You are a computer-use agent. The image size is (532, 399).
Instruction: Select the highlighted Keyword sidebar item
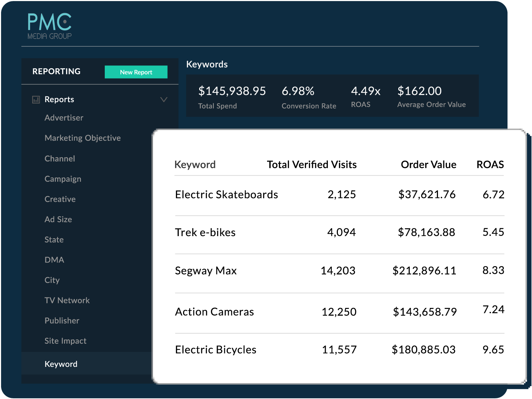[x=61, y=364]
